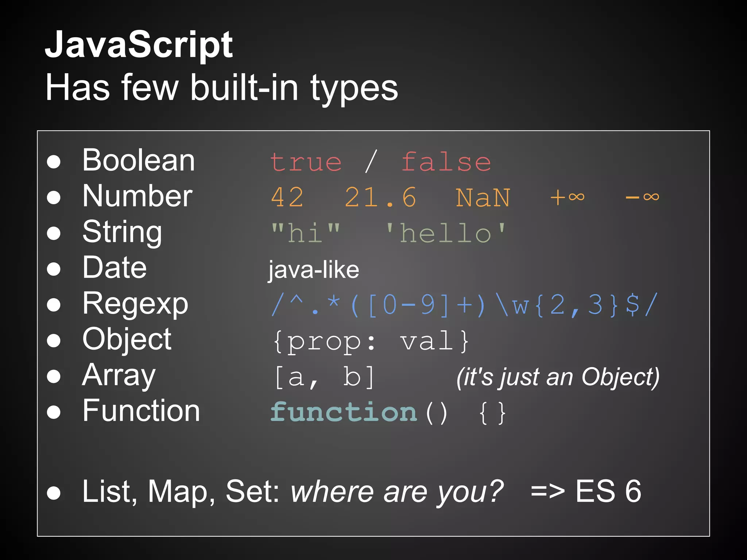The image size is (747, 560).
Task: Select the Regexp bullet label
Action: (x=135, y=304)
